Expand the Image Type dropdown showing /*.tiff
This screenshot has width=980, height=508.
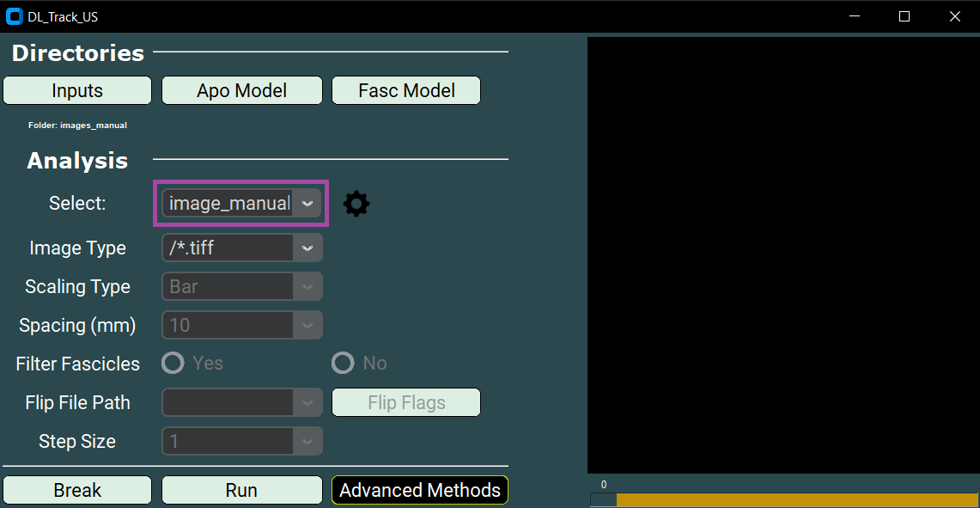(x=307, y=248)
